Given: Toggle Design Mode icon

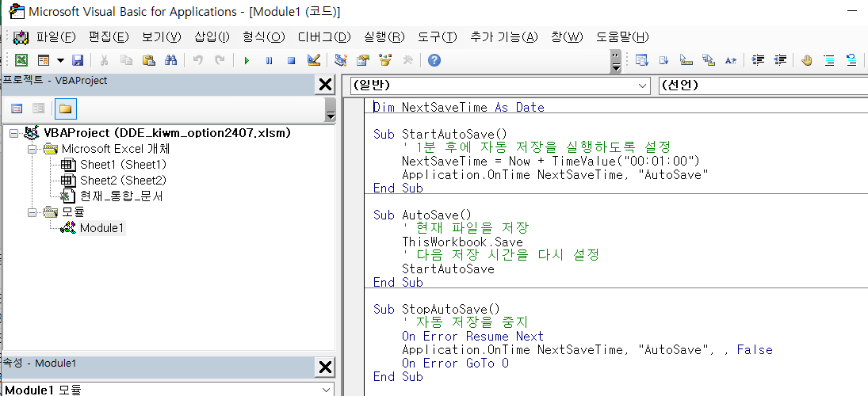Looking at the screenshot, I should click(313, 60).
